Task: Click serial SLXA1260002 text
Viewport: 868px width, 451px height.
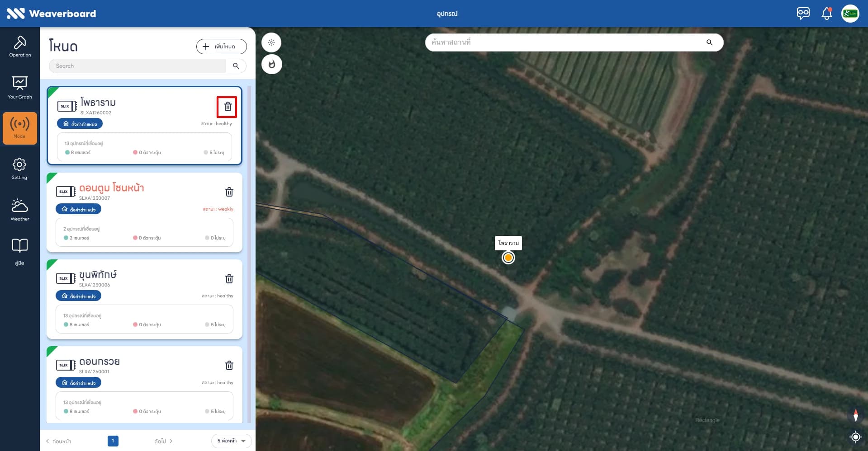Action: (x=96, y=113)
